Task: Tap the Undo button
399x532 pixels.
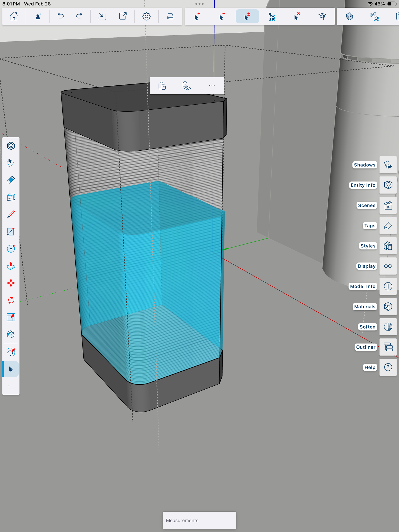Action: [x=61, y=16]
